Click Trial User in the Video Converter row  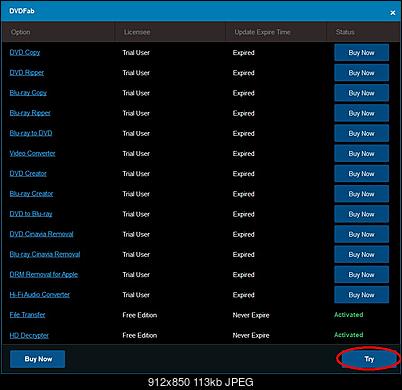coord(136,154)
